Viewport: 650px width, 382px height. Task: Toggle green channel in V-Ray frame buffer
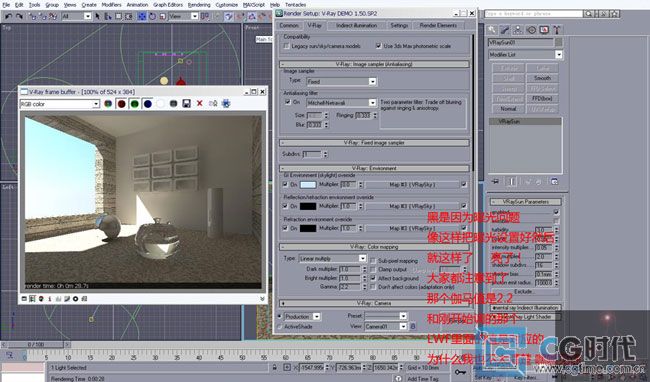tap(134, 104)
